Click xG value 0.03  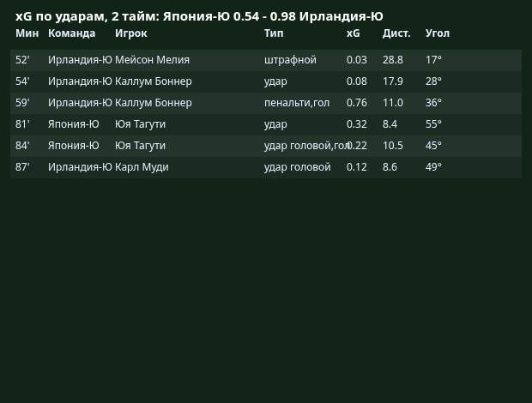pyautogui.click(x=357, y=60)
